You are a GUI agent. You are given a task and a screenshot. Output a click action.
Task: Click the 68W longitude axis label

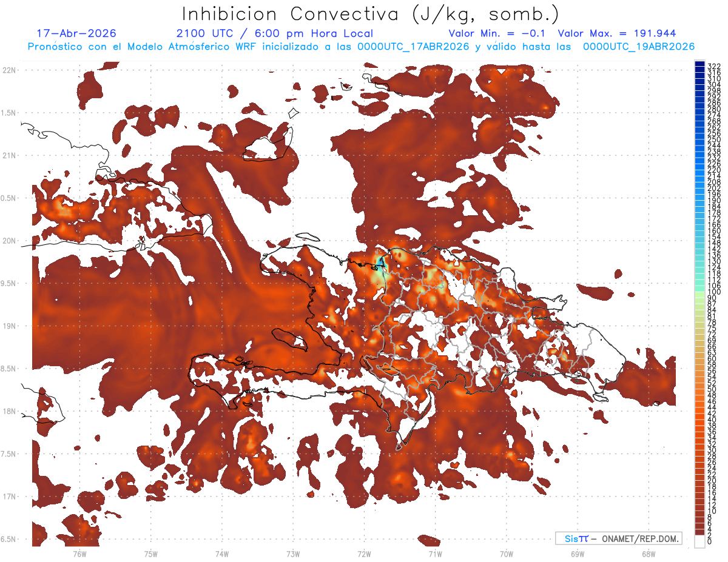click(648, 554)
